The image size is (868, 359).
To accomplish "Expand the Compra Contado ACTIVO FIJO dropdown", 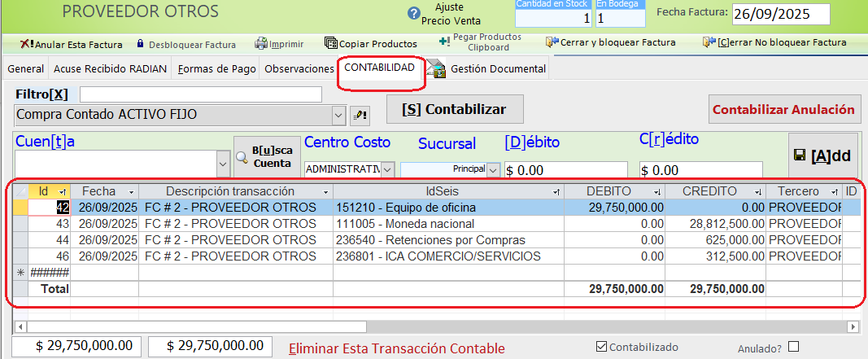I will [x=341, y=115].
